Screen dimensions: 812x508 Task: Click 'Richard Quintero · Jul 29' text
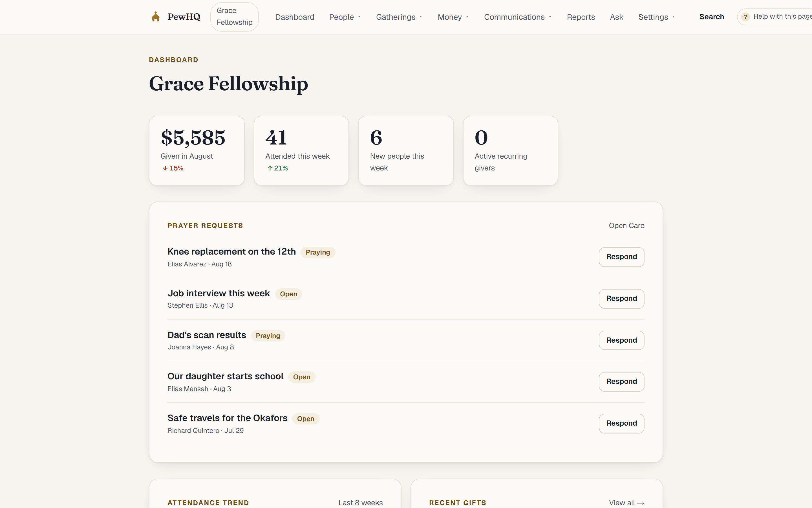point(205,431)
